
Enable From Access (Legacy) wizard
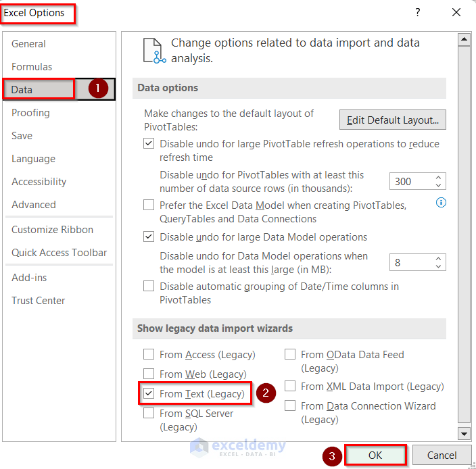(x=149, y=354)
